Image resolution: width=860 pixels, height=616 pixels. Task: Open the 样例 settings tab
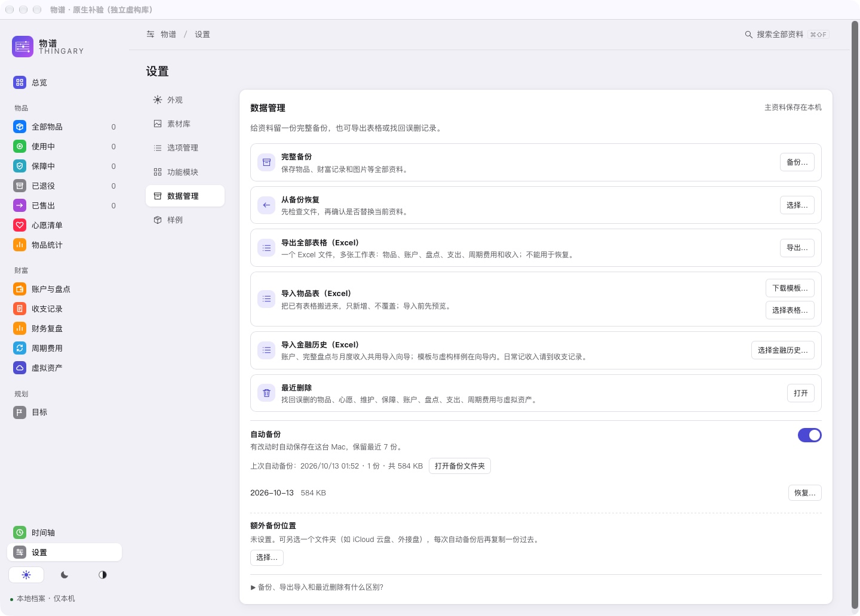(185, 220)
